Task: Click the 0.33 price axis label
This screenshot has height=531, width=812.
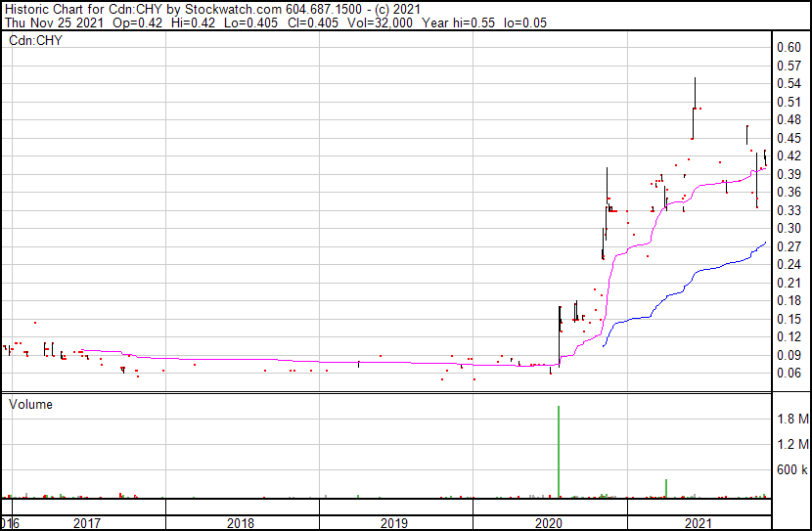Action: coord(789,210)
